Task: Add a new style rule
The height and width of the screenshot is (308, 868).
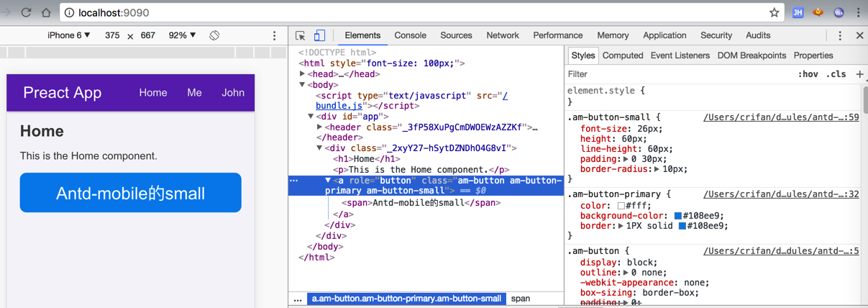Action: pos(859,74)
